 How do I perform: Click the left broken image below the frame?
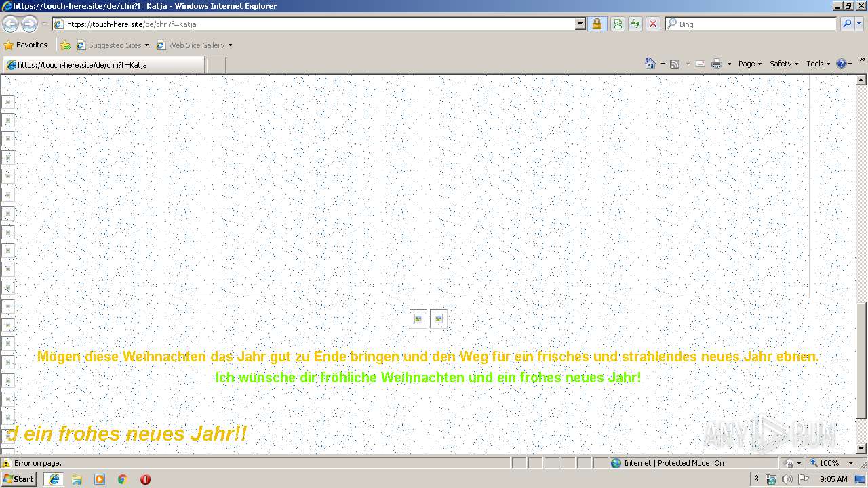[418, 319]
